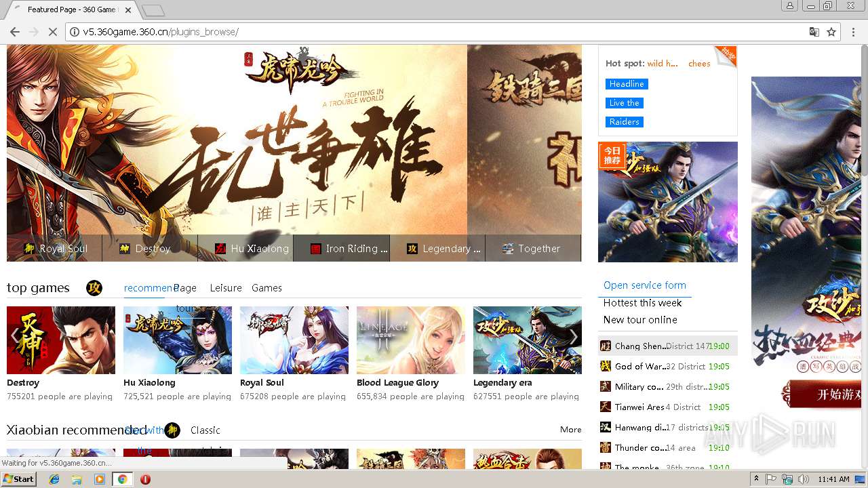
Task: Bookmark this page with the star
Action: (x=831, y=32)
